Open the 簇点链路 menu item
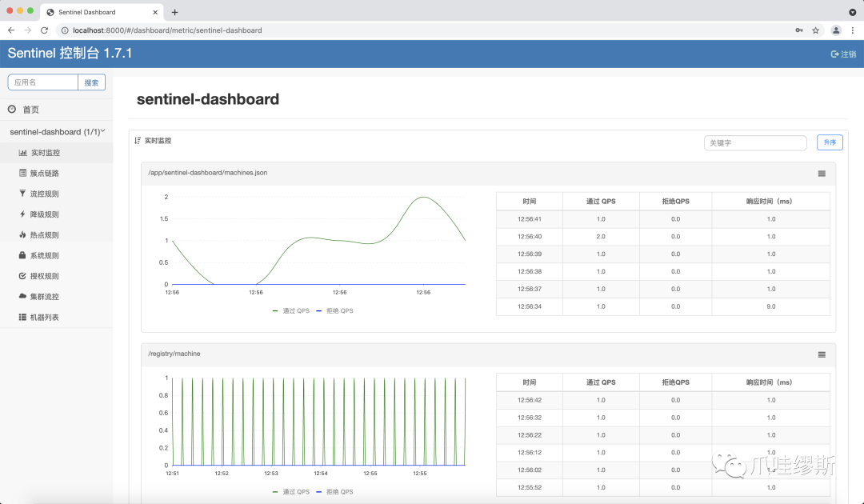864x504 pixels. (x=56, y=173)
